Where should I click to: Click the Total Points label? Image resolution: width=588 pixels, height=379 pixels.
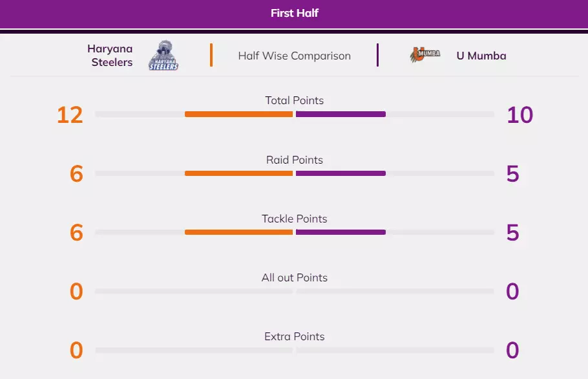(294, 100)
